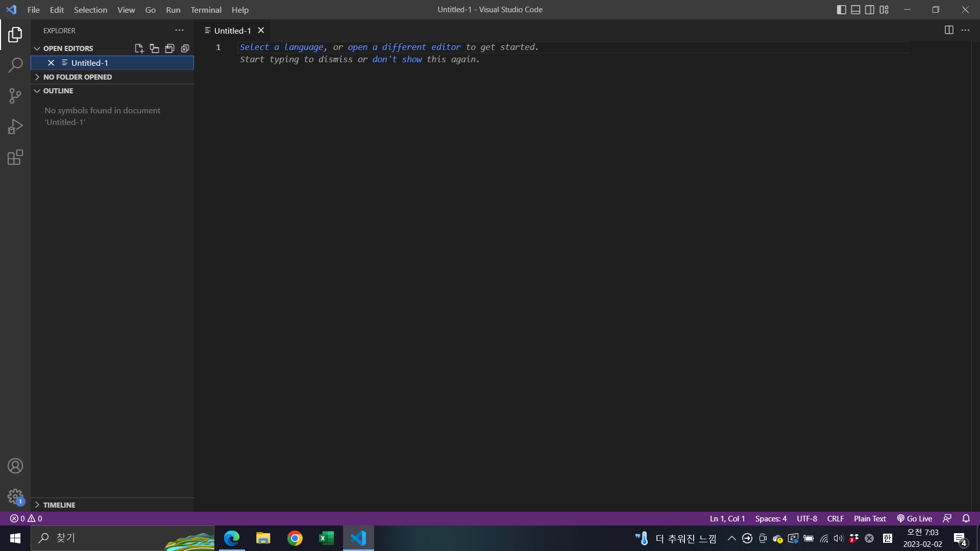The image size is (980, 551).
Task: Open the Selection menu
Action: (x=90, y=10)
